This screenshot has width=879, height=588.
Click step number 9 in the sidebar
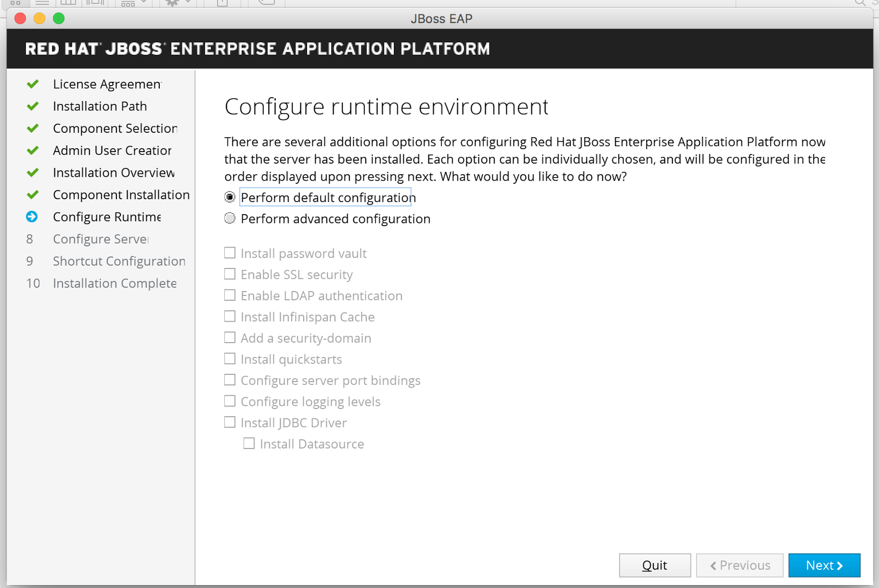[x=30, y=261]
